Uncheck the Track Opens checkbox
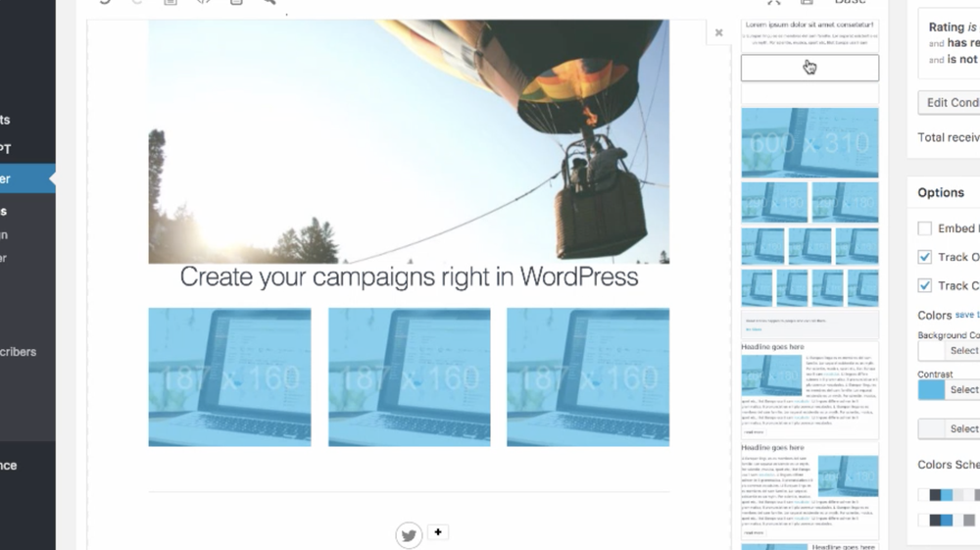Image resolution: width=980 pixels, height=550 pixels. click(x=925, y=257)
